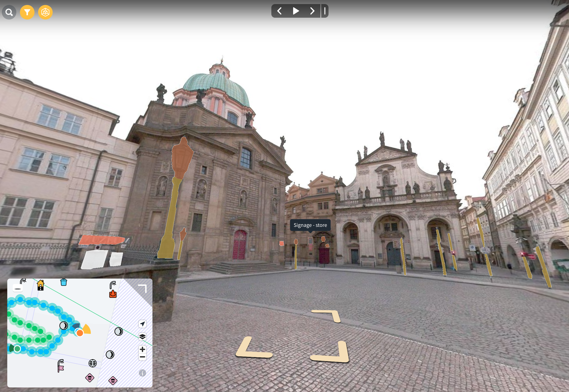Select the yellow house map marker
Image resolution: width=569 pixels, height=392 pixels.
point(41,285)
